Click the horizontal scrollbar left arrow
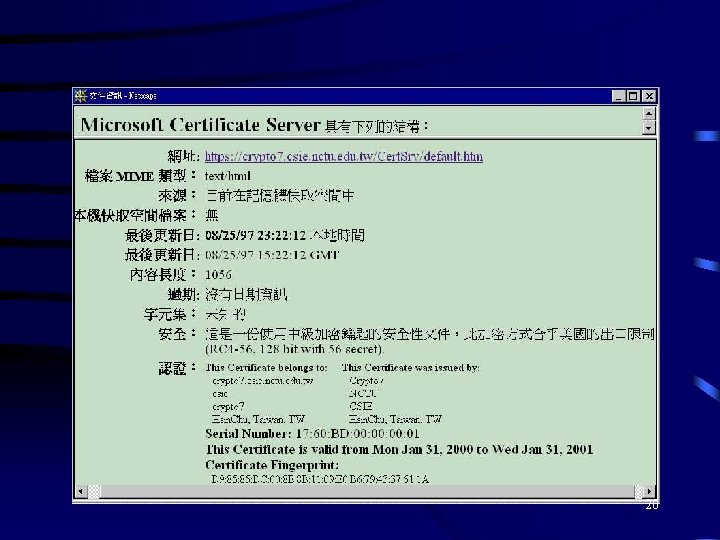The image size is (720, 540). pyautogui.click(x=81, y=491)
